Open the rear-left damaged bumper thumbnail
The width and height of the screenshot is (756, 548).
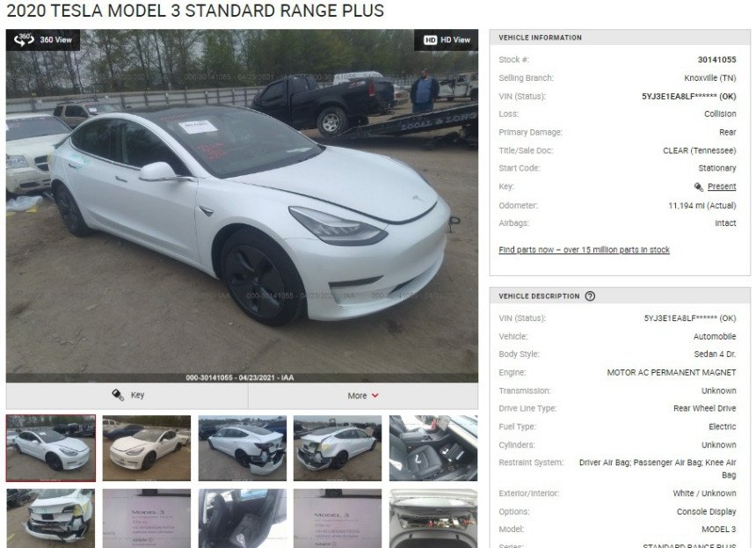point(337,448)
